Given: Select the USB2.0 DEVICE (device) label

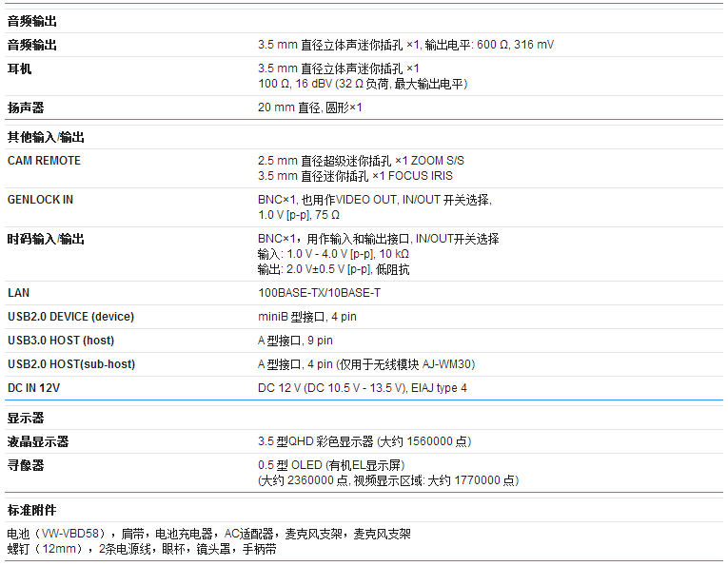Looking at the screenshot, I should click(70, 317).
